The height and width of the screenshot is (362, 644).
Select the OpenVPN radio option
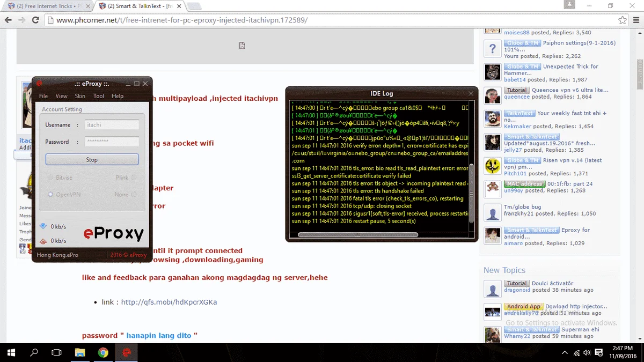[51, 194]
